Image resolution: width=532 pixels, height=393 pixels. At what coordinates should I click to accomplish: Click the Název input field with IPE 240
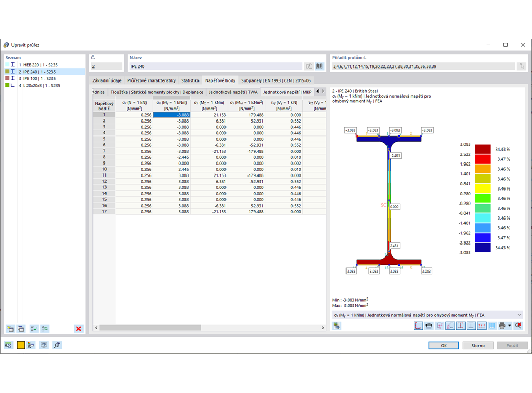point(216,66)
